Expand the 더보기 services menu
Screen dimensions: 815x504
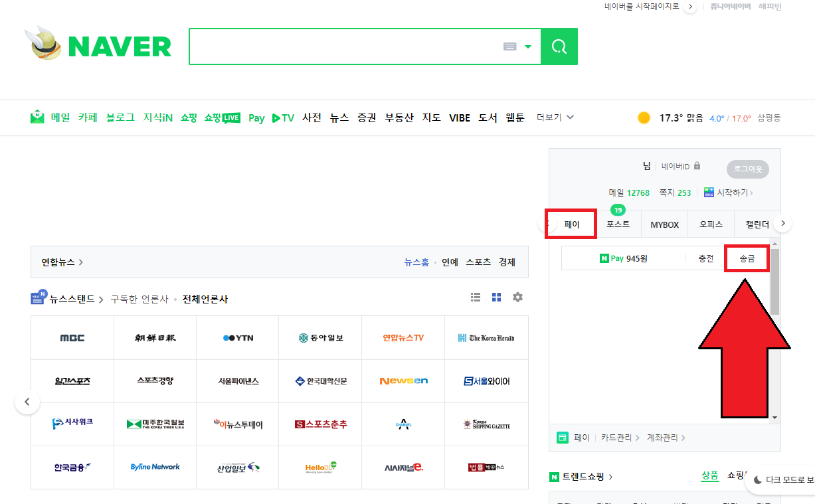click(555, 118)
